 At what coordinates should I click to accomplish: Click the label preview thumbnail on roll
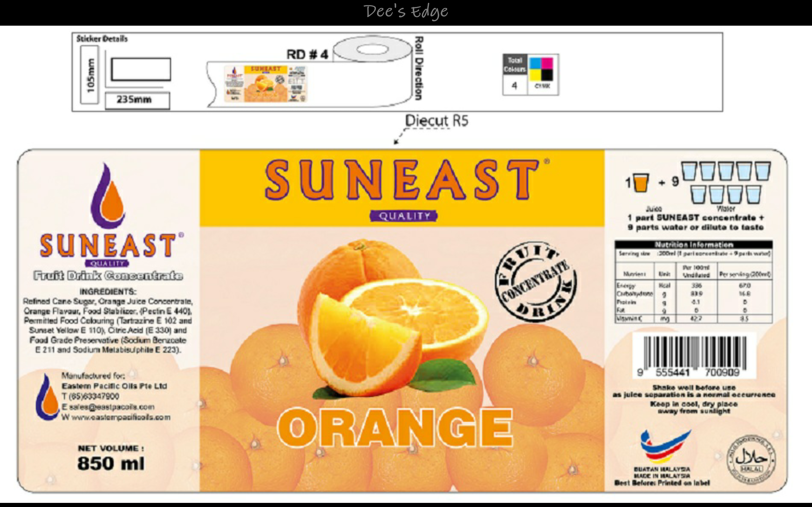pos(265,84)
